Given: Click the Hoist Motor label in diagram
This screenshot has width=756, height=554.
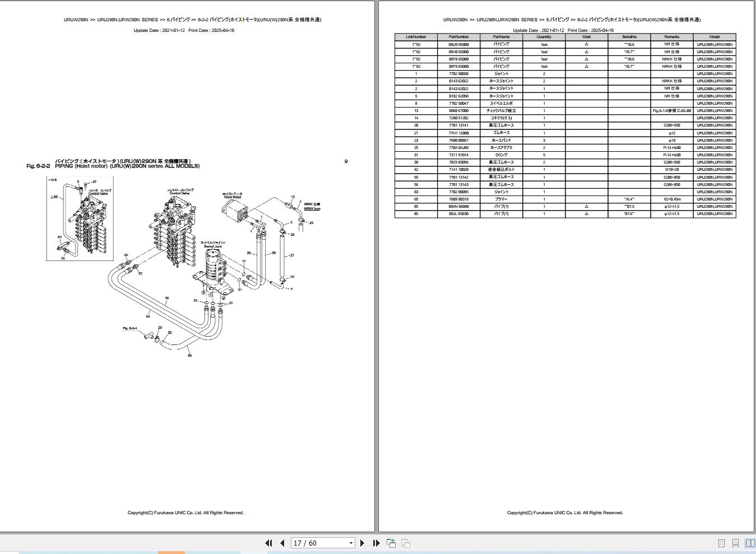Looking at the screenshot, I should pyautogui.click(x=233, y=197).
